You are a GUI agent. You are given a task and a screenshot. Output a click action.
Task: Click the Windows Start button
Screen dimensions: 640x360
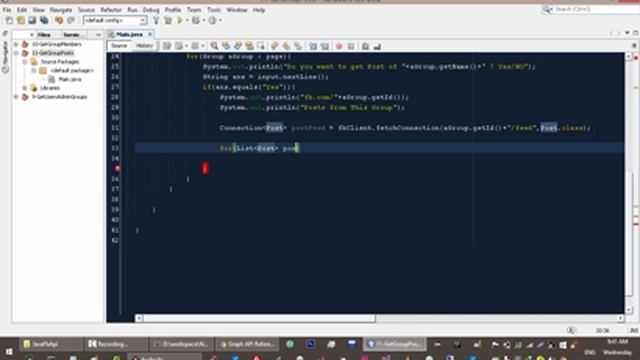9,351
